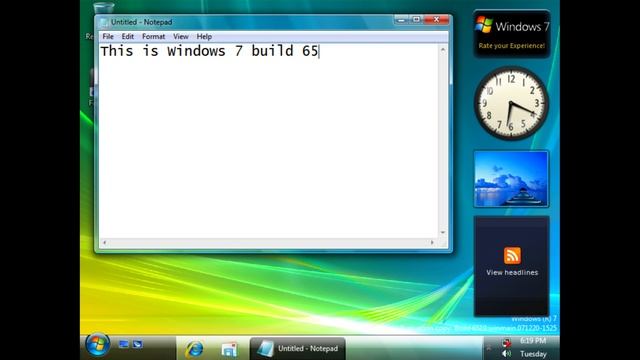Open the View menu in Notepad
Screen dimensions: 640x360
click(x=181, y=37)
